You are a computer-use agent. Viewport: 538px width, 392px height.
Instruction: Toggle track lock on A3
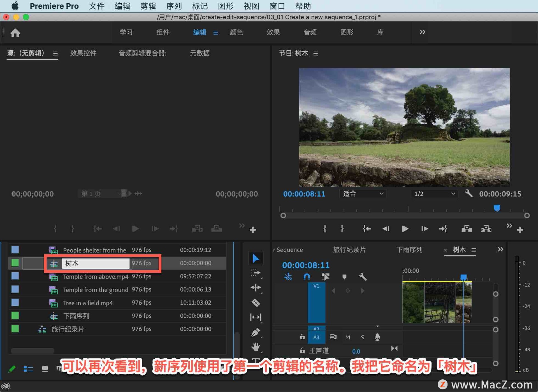point(302,337)
